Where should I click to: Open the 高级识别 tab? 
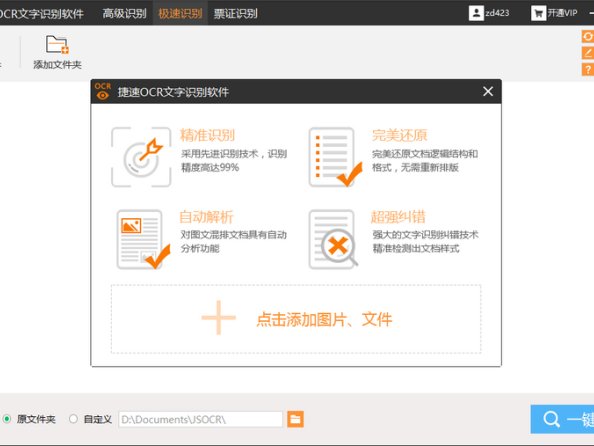[124, 14]
